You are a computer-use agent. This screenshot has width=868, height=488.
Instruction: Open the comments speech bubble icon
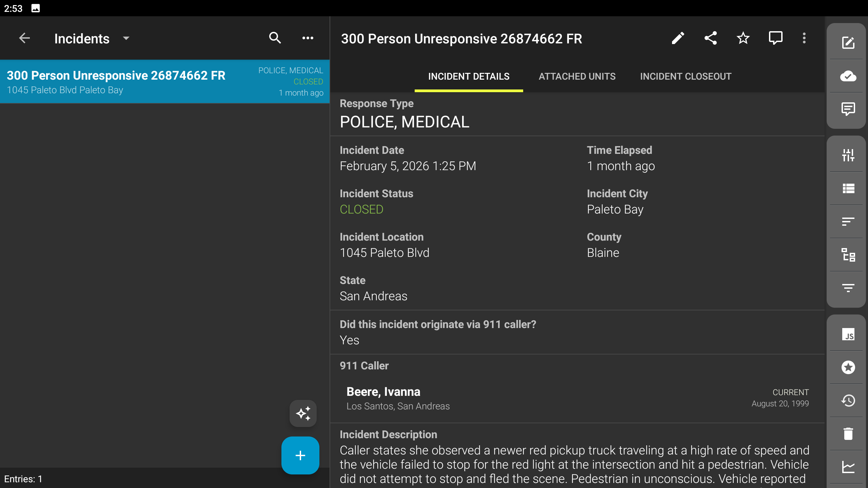pyautogui.click(x=775, y=38)
